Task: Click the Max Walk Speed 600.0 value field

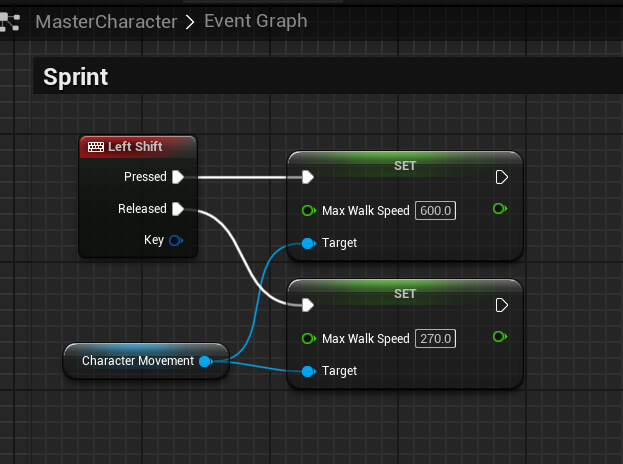Action: point(435,211)
